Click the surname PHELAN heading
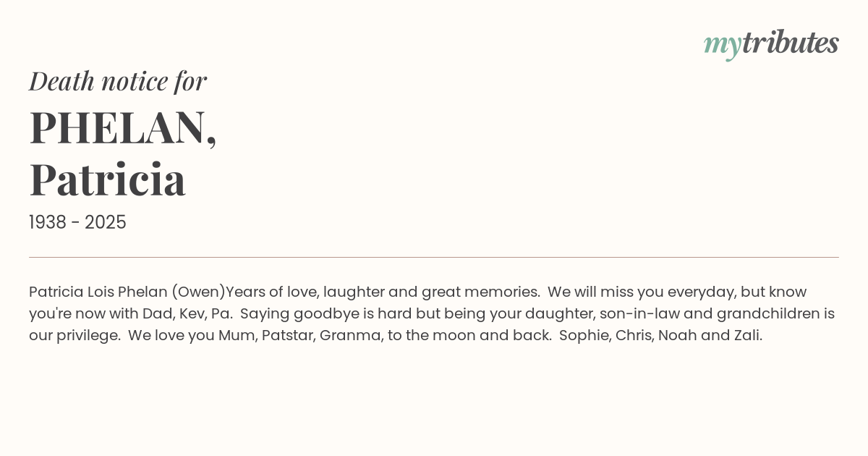 (x=122, y=127)
